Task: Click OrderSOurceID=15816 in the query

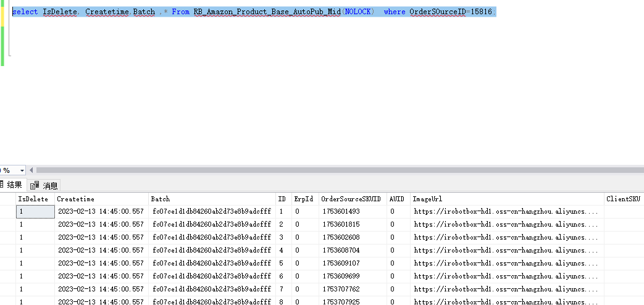Action: click(451, 12)
